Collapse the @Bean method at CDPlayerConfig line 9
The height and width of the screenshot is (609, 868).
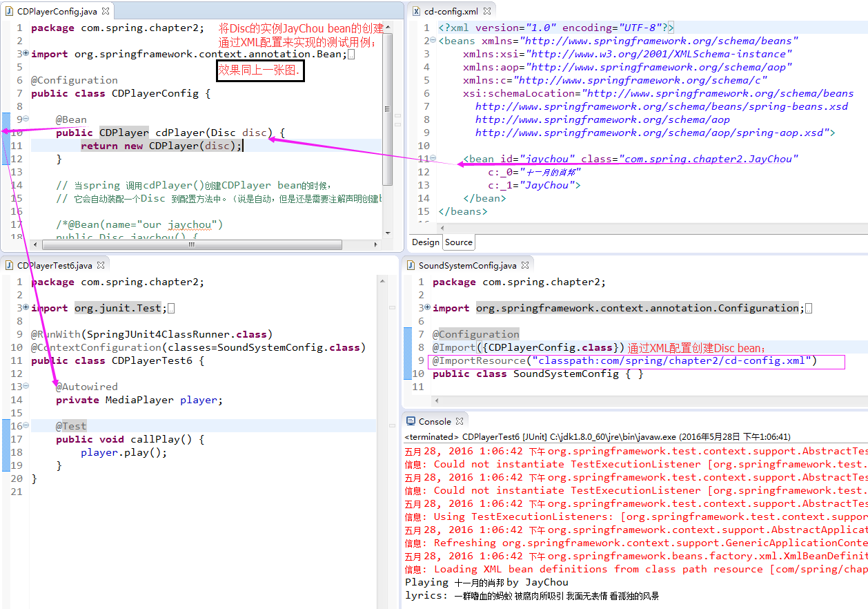26,119
